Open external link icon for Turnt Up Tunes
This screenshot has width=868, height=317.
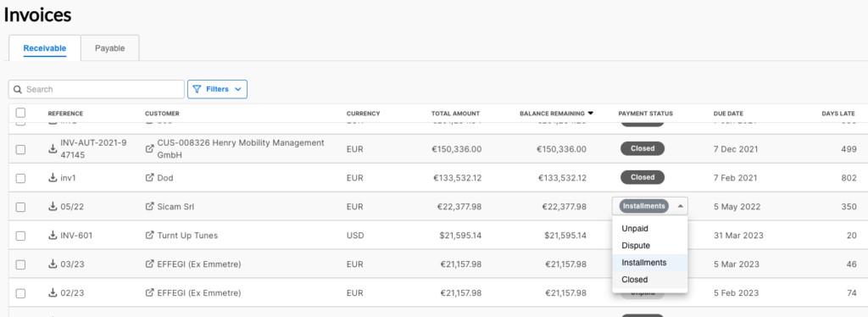(149, 235)
